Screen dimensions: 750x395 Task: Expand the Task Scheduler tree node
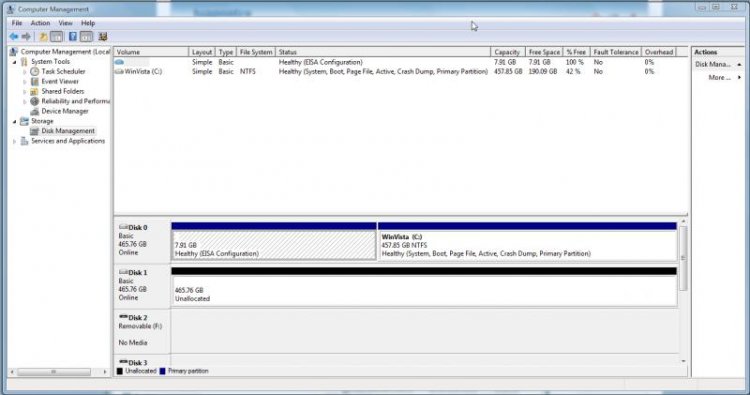[x=25, y=72]
